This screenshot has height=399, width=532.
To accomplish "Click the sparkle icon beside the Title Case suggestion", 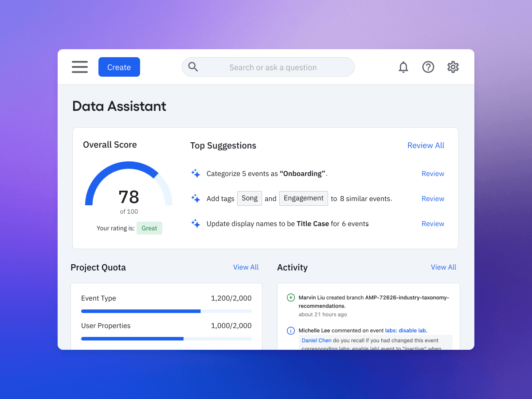I will (x=196, y=223).
